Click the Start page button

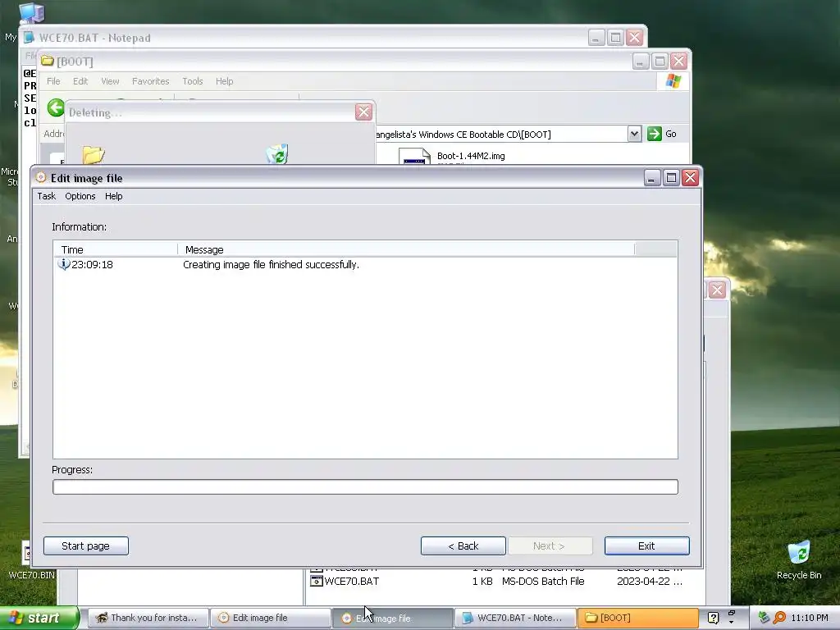point(85,546)
